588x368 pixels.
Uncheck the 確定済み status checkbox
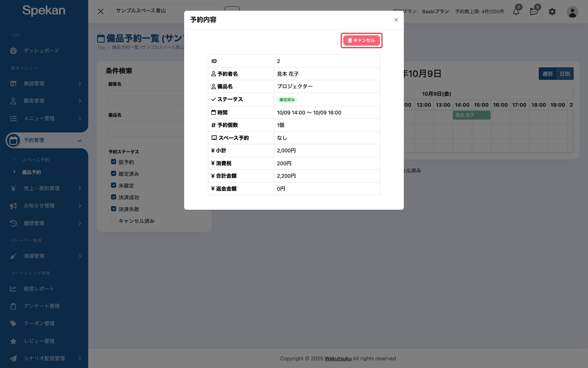114,173
